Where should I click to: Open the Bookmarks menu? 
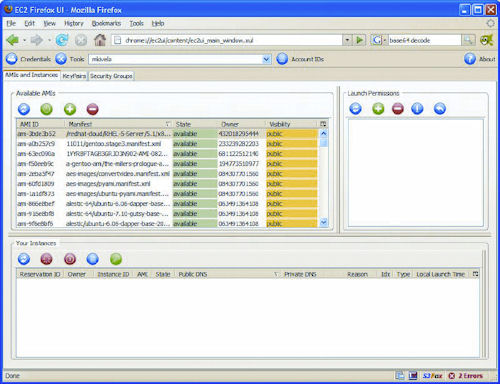106,23
